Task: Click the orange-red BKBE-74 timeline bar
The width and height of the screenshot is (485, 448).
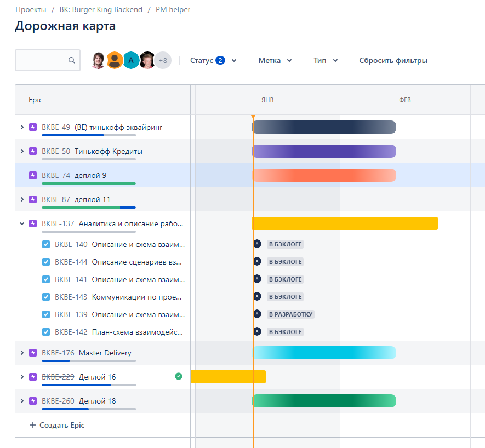Action: click(323, 175)
